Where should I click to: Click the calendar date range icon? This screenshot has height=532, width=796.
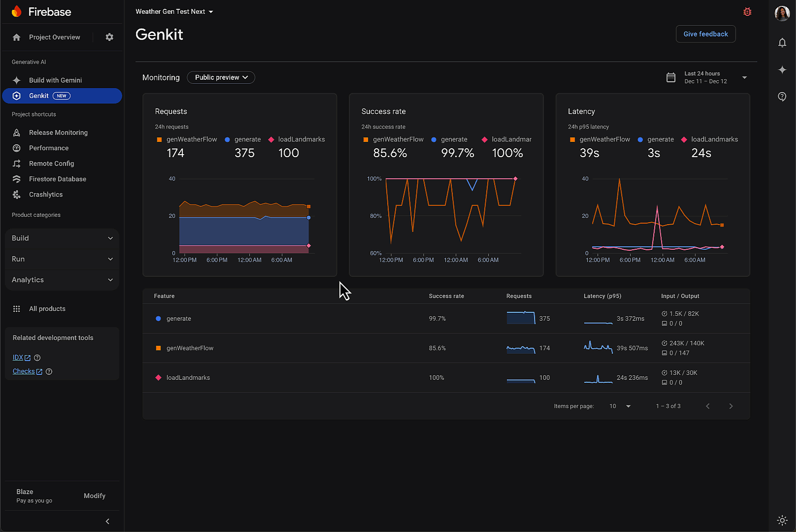coord(671,77)
